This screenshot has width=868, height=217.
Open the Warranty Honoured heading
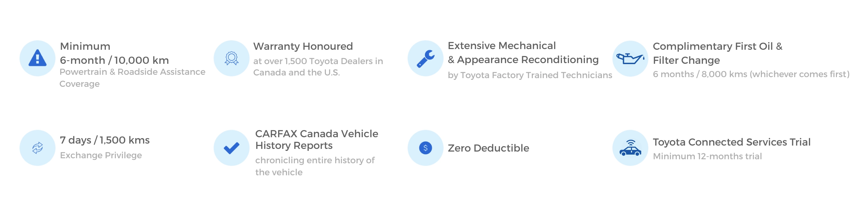coord(303,46)
